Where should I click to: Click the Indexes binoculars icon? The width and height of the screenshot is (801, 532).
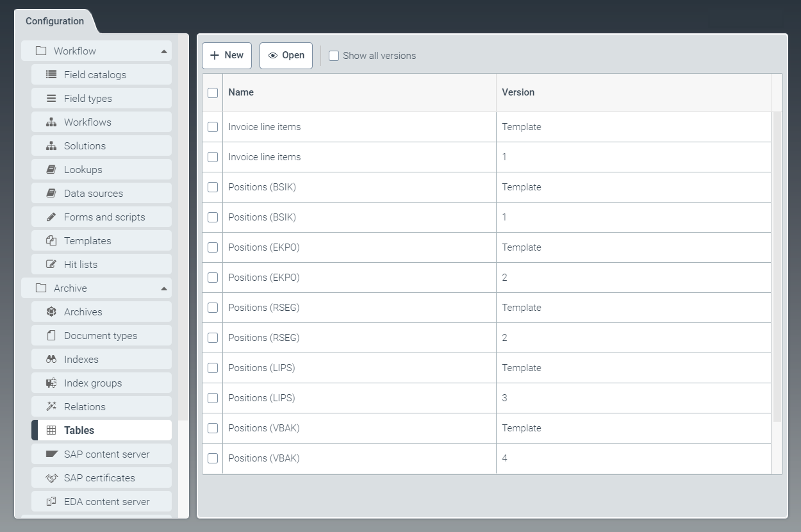coord(51,360)
